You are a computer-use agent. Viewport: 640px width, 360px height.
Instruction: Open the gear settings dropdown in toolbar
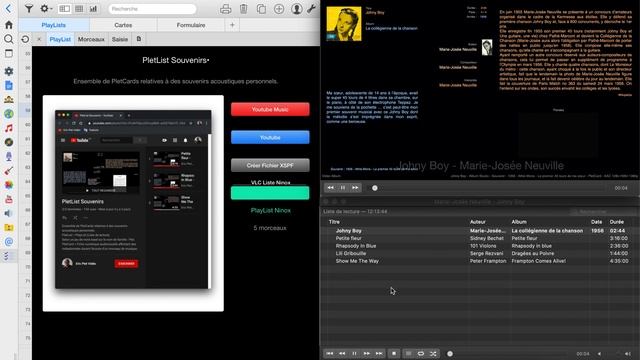click(x=45, y=9)
